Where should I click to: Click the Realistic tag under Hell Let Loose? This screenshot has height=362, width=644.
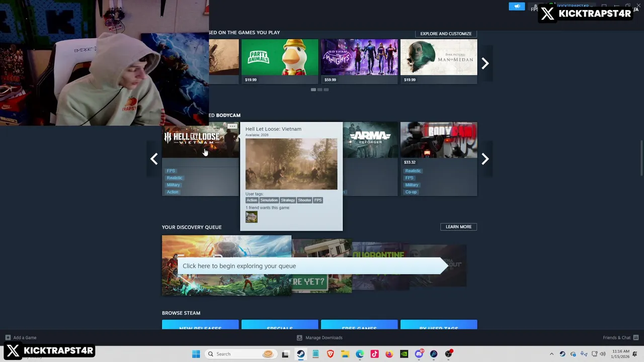[174, 178]
